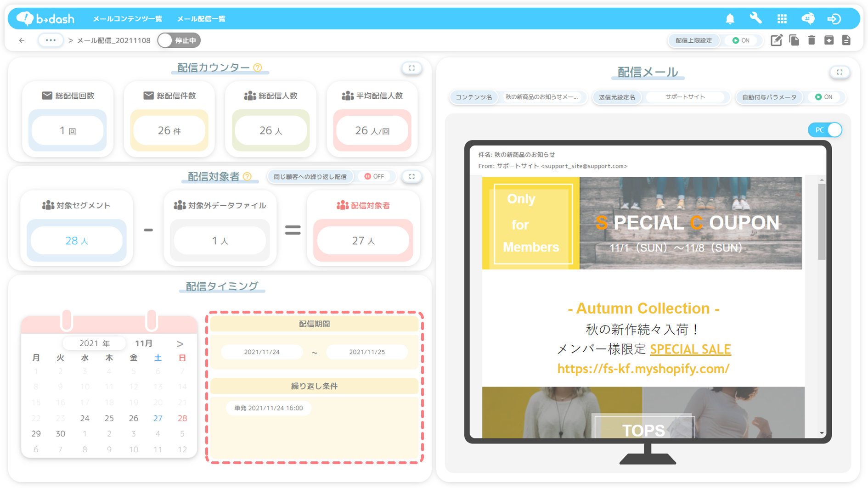
Task: Click the SPECIAL SALE link in email
Action: tap(690, 349)
